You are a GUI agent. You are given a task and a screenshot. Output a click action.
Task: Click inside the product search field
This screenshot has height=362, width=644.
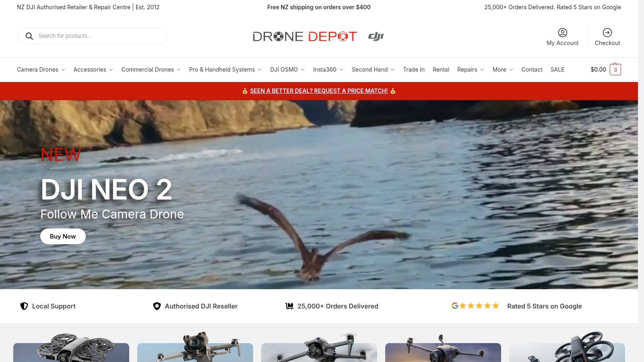(93, 36)
